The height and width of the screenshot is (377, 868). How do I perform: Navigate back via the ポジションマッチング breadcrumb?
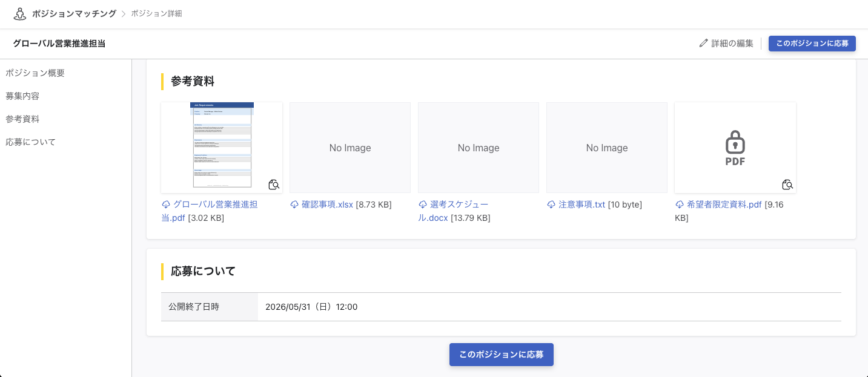74,12
